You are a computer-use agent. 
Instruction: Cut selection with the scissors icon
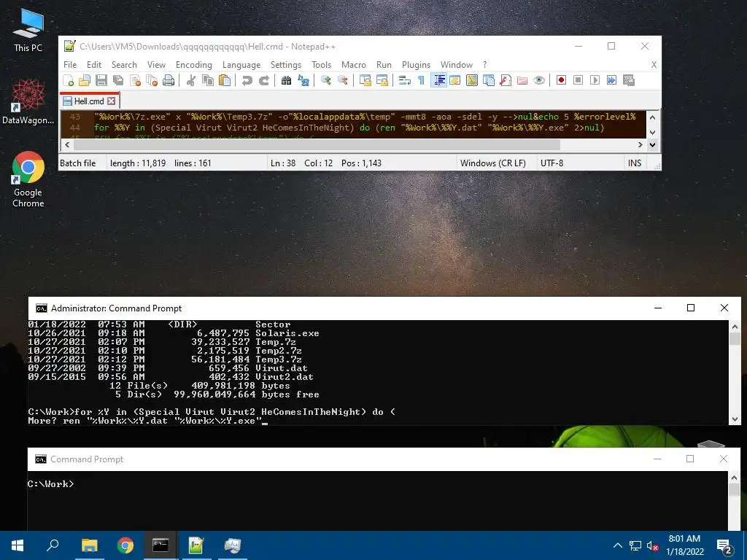(190, 80)
